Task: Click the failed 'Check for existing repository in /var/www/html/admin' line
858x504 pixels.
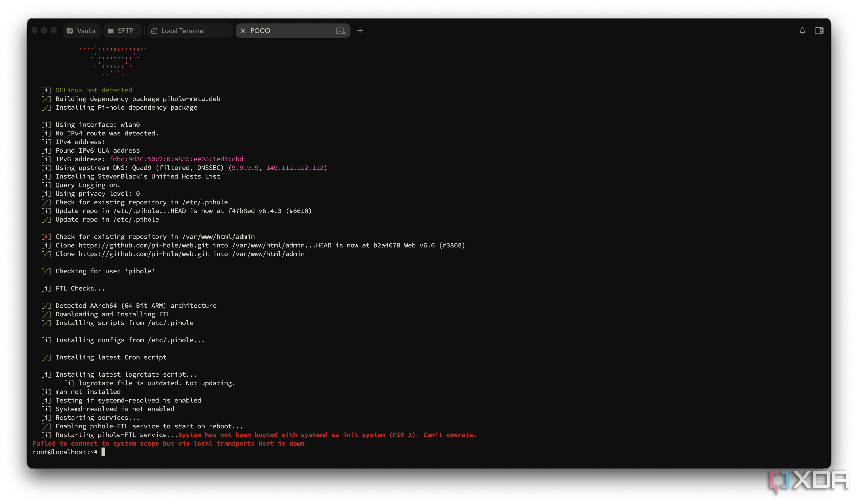Action: (x=148, y=236)
